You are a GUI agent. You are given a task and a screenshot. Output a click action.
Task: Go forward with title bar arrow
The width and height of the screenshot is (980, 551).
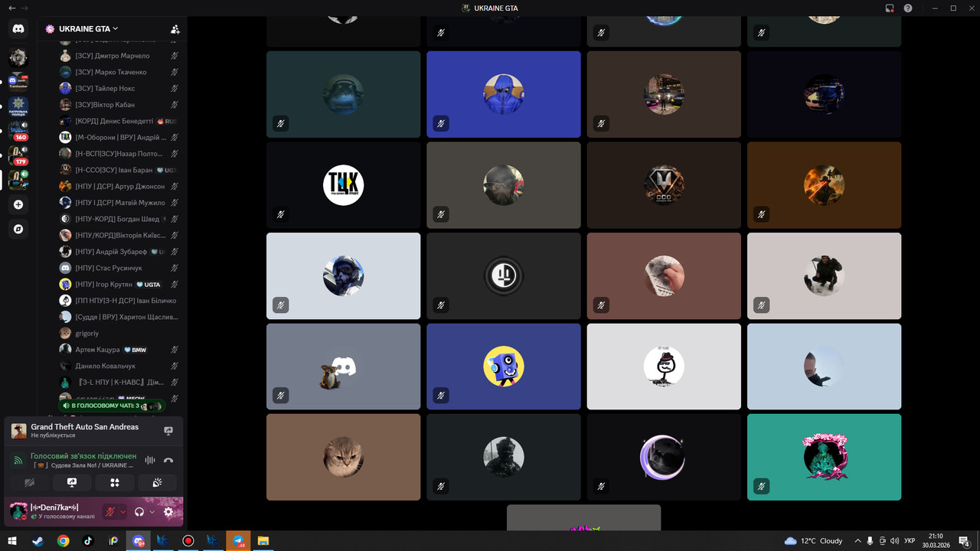pos(25,8)
